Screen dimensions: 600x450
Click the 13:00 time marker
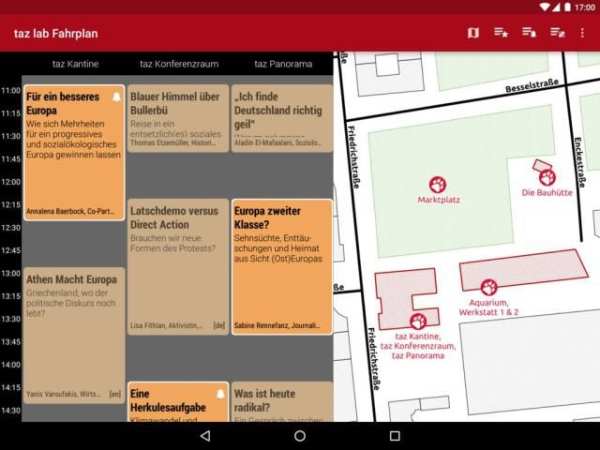point(10,273)
